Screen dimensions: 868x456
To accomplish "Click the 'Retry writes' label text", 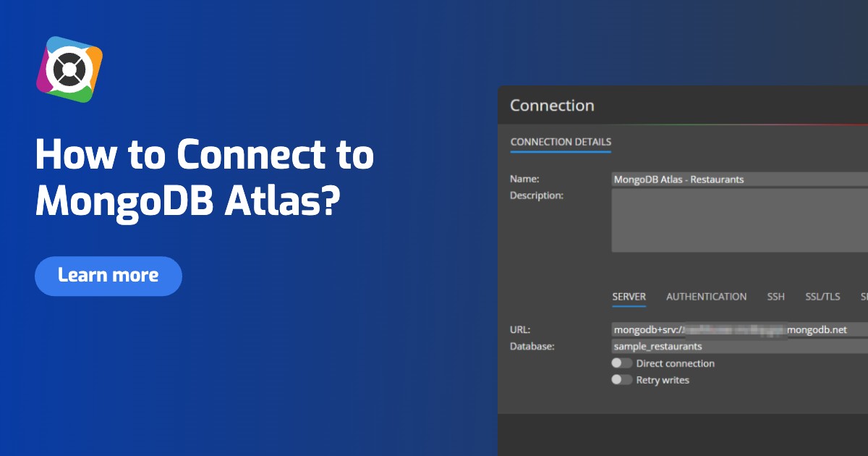I will pyautogui.click(x=663, y=380).
